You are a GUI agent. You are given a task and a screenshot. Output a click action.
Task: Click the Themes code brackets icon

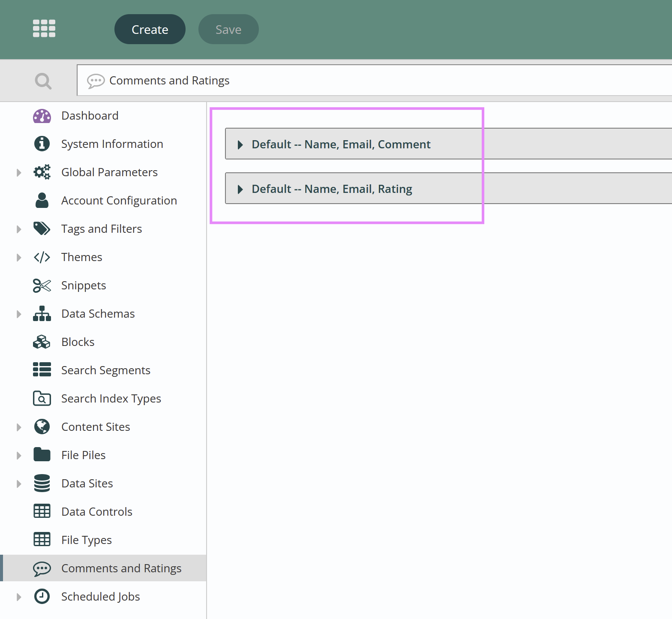pos(42,257)
